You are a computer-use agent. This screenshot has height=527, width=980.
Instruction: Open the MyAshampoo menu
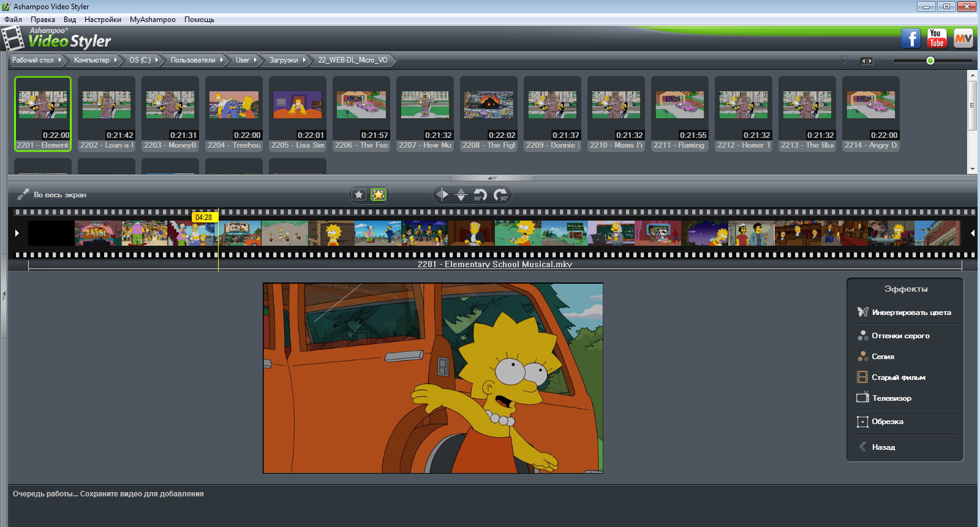[153, 20]
